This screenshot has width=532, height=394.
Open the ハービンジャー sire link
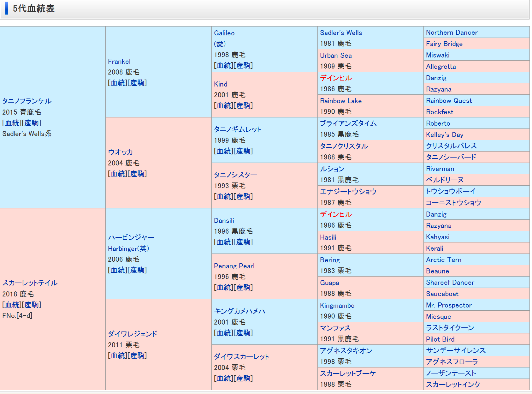click(131, 237)
